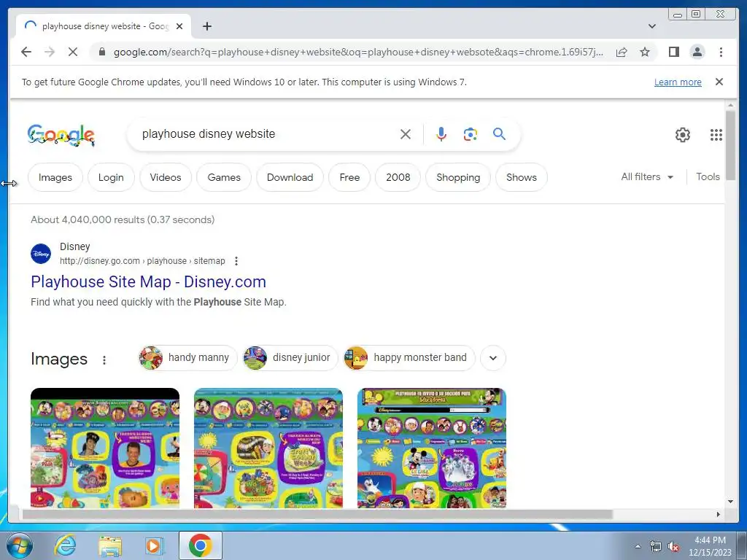Open options for Disney result
Image resolution: width=747 pixels, height=560 pixels.
coord(236,261)
